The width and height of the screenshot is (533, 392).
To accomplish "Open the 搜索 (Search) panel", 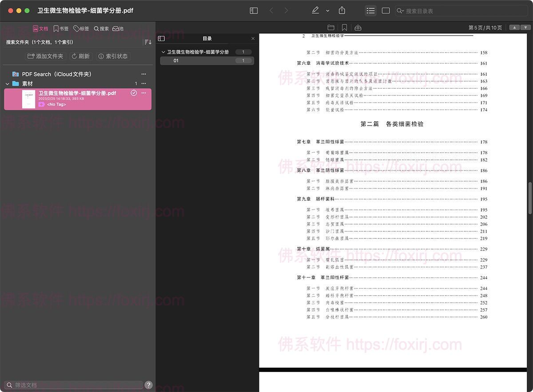I will click(x=101, y=28).
